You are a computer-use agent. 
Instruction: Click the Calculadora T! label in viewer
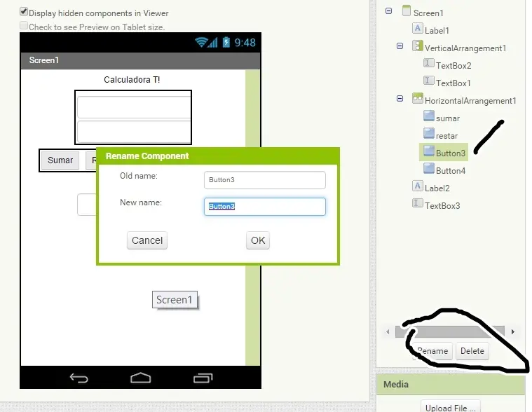coord(132,80)
